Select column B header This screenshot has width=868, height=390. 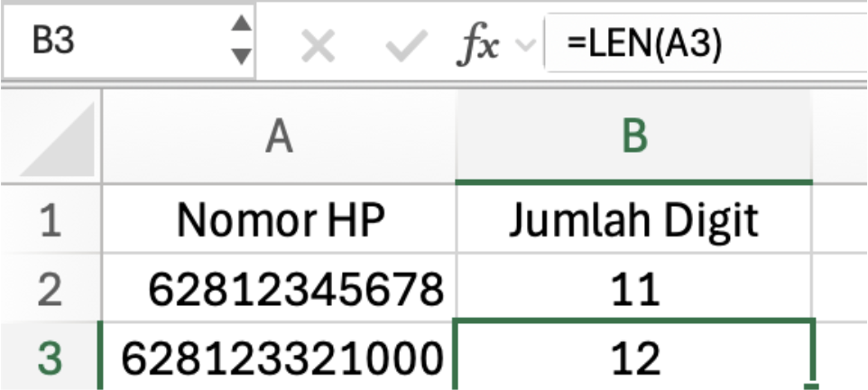(634, 138)
